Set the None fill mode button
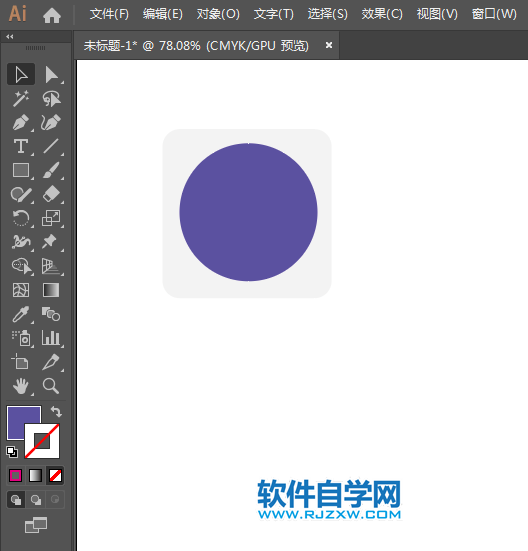 pyautogui.click(x=56, y=476)
